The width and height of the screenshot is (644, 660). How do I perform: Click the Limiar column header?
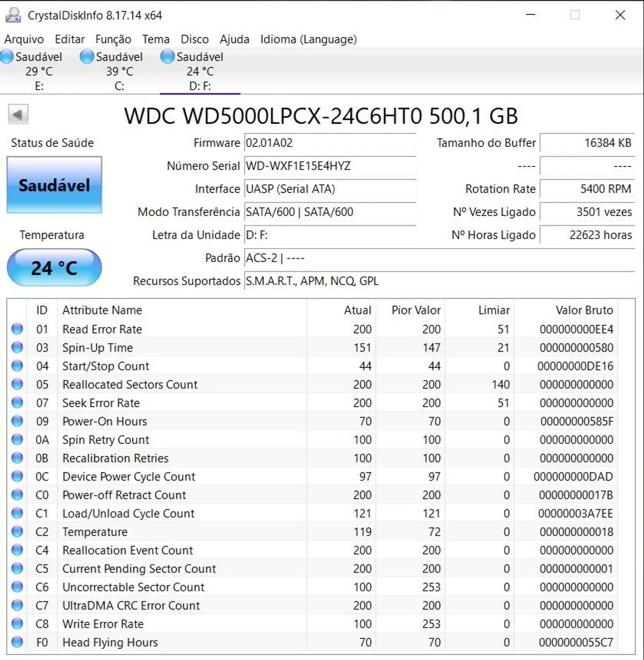pyautogui.click(x=479, y=310)
